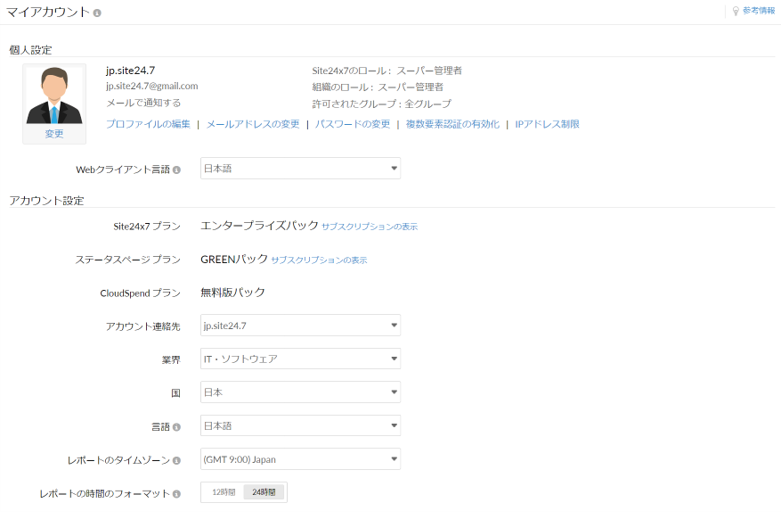Open the アカウント連絡先 dropdown
Viewport: 781px width, 512px height.
(x=300, y=325)
